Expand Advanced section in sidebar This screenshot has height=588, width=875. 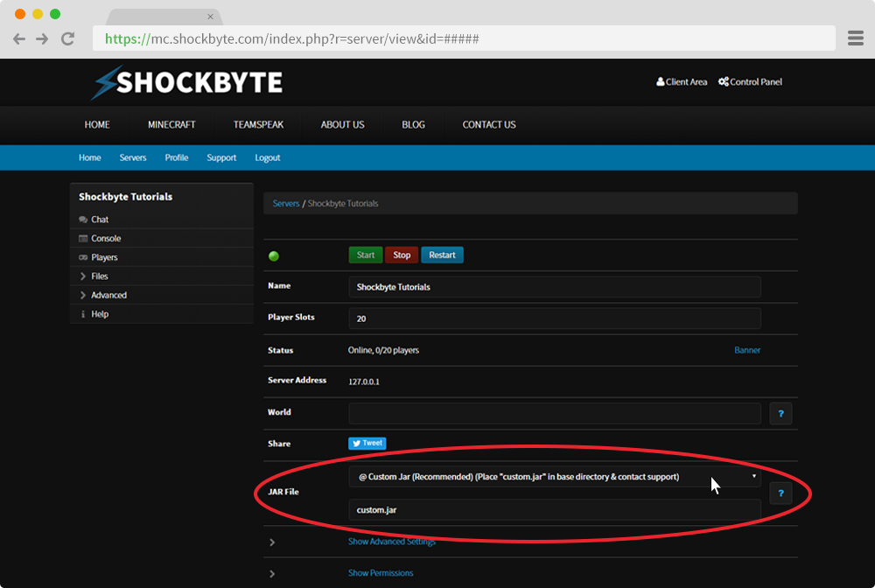pos(162,295)
